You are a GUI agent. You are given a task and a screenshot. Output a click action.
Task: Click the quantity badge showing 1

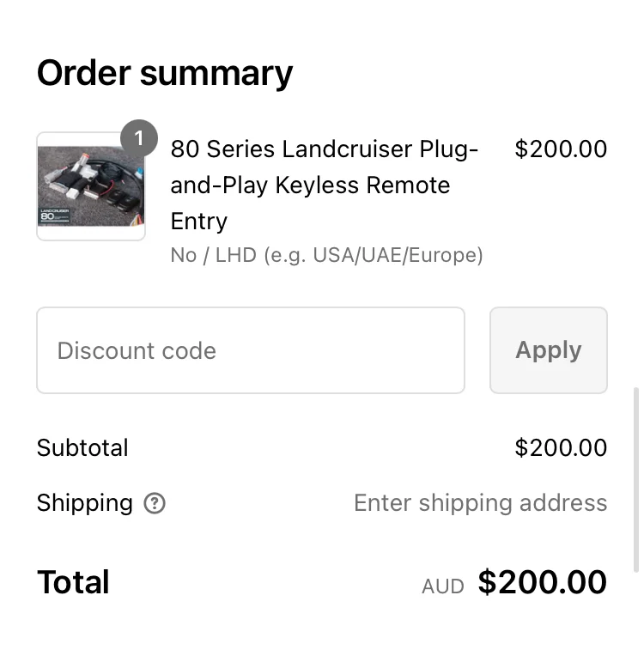(x=138, y=138)
